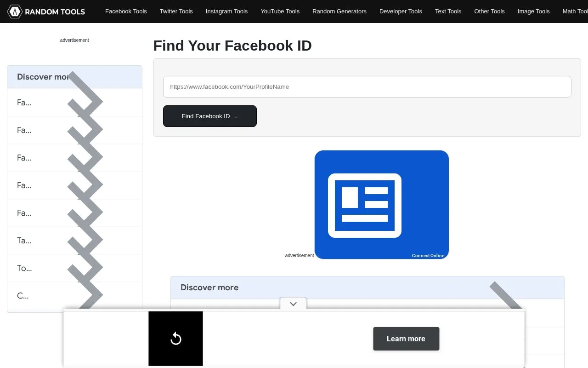Viewport: 588px width, 368px height.
Task: Open the sidebar item starting with "C..."
Action: click(74, 296)
